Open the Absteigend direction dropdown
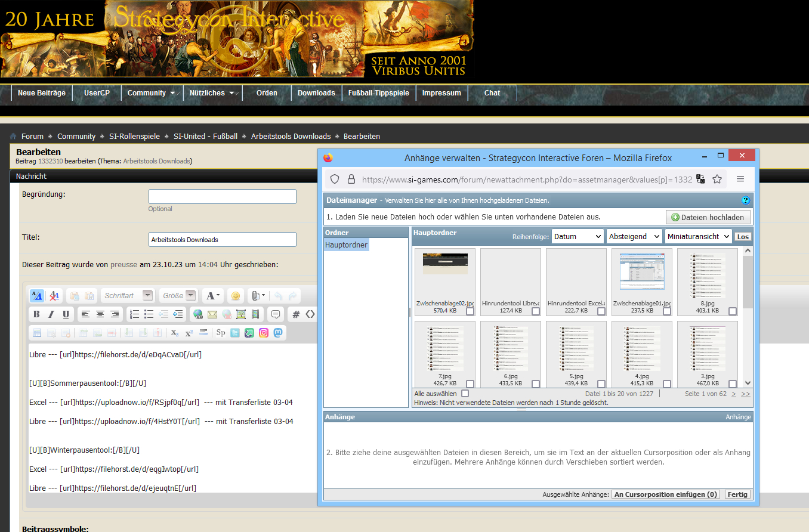This screenshot has height=532, width=809. click(634, 237)
